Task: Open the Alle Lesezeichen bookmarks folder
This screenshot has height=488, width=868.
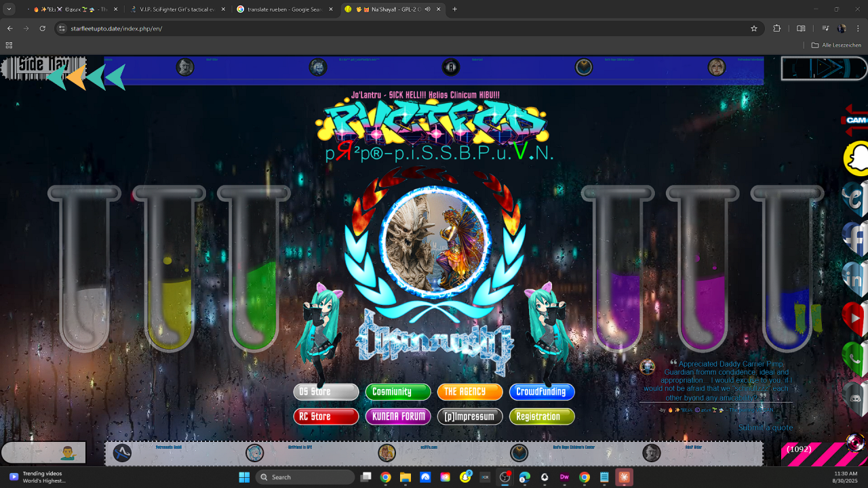Action: [x=836, y=45]
